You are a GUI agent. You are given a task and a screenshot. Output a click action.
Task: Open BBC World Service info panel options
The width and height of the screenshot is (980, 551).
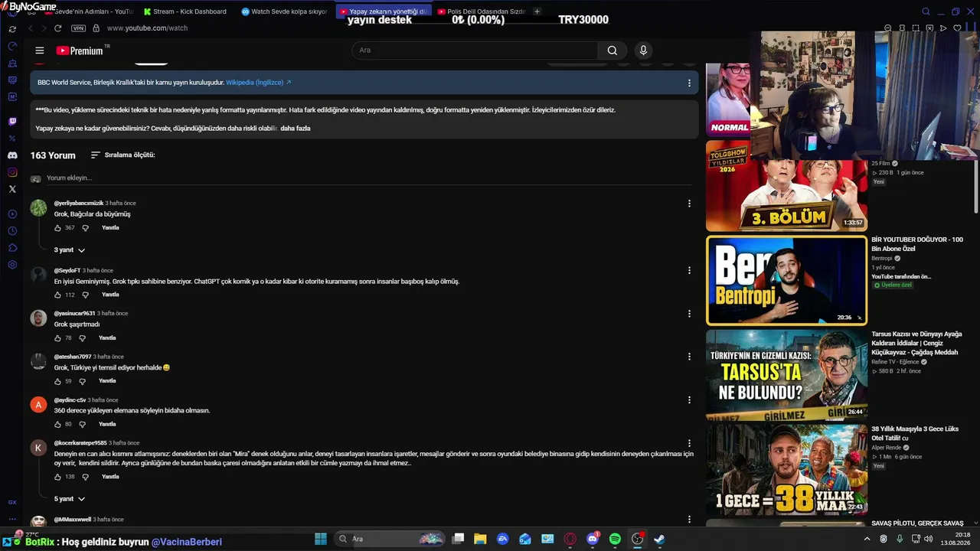[x=689, y=83]
